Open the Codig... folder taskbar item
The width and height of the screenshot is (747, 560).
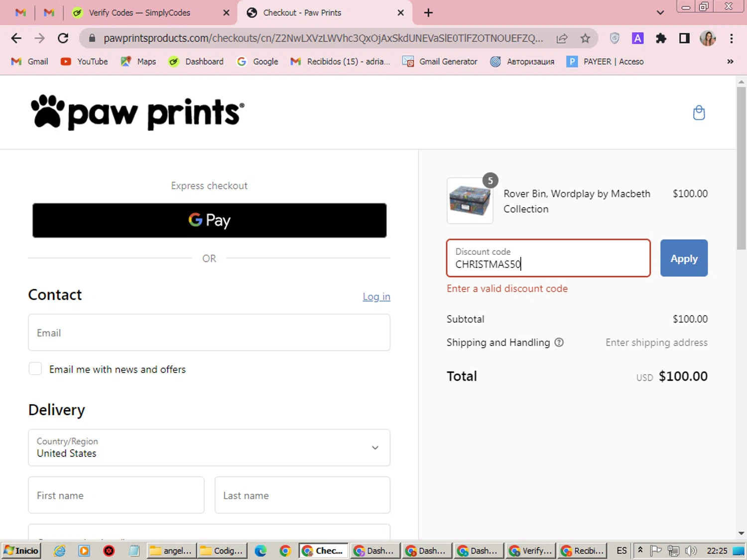coord(223,551)
